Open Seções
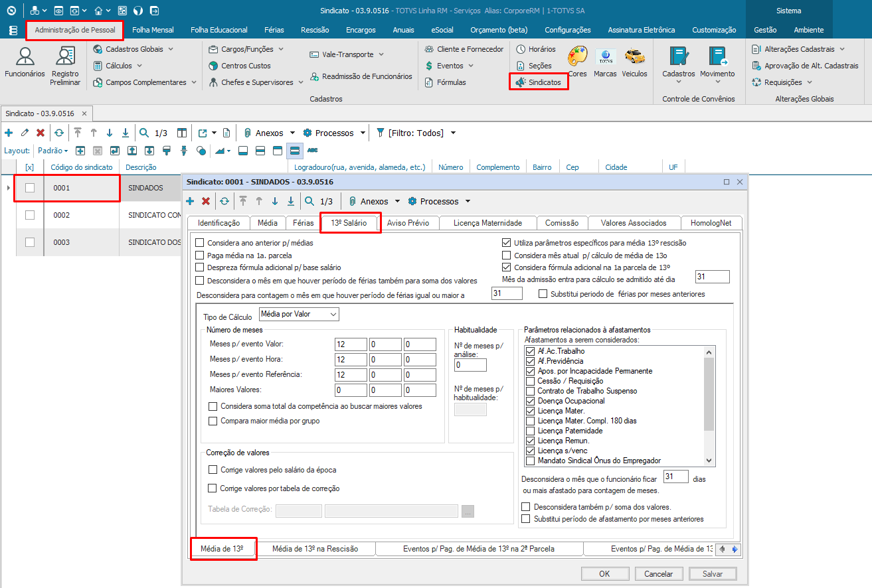The width and height of the screenshot is (872, 588). click(x=534, y=66)
